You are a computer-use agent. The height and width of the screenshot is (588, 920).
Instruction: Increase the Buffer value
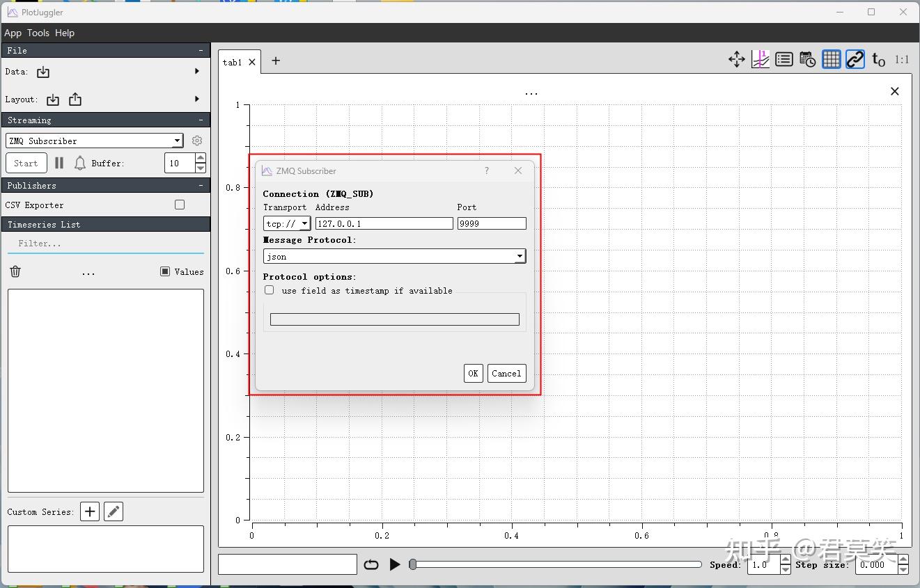tap(201, 159)
